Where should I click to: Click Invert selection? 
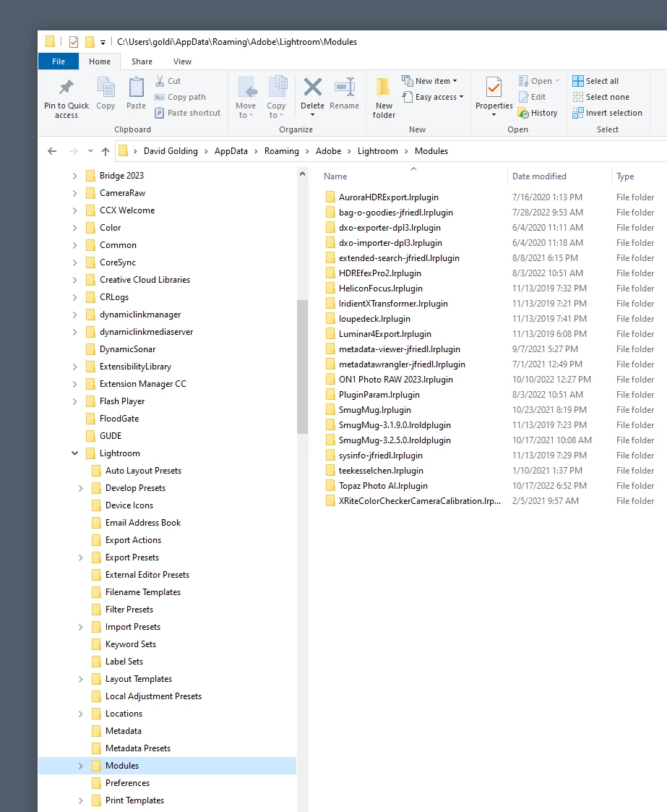608,113
